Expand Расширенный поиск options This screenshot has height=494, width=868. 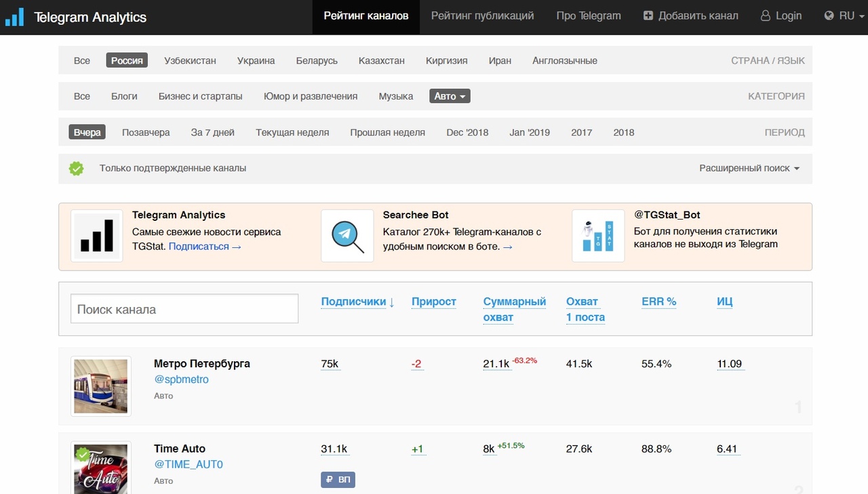749,168
